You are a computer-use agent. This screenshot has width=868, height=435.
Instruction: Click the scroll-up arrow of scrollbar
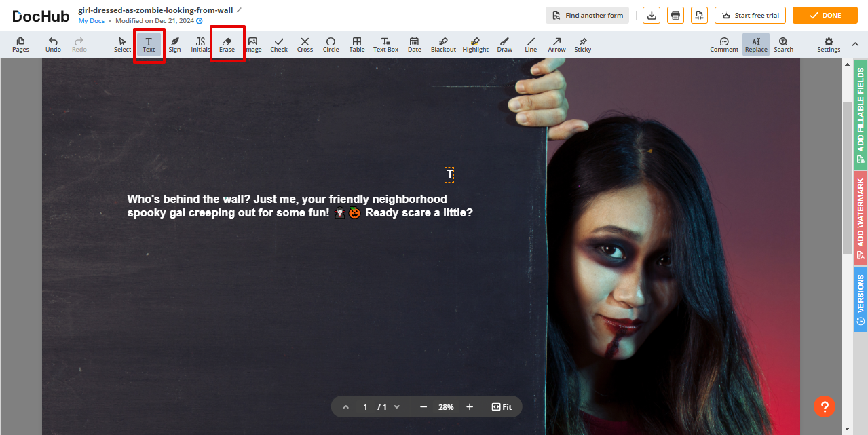(x=846, y=64)
